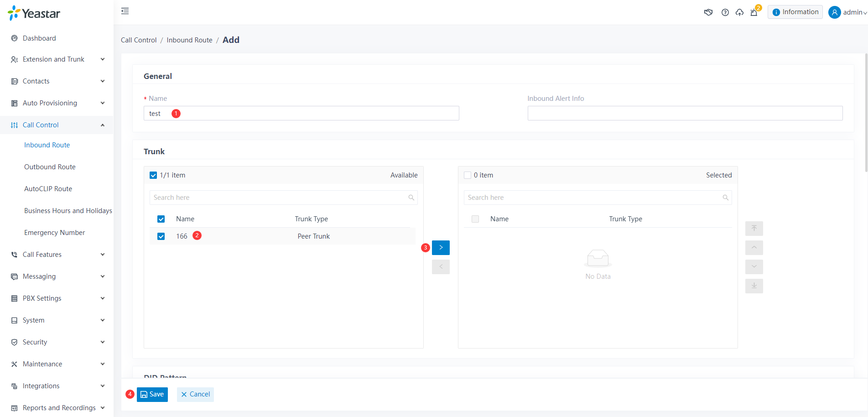Click the Inbound Alert Info input field

[x=685, y=113]
